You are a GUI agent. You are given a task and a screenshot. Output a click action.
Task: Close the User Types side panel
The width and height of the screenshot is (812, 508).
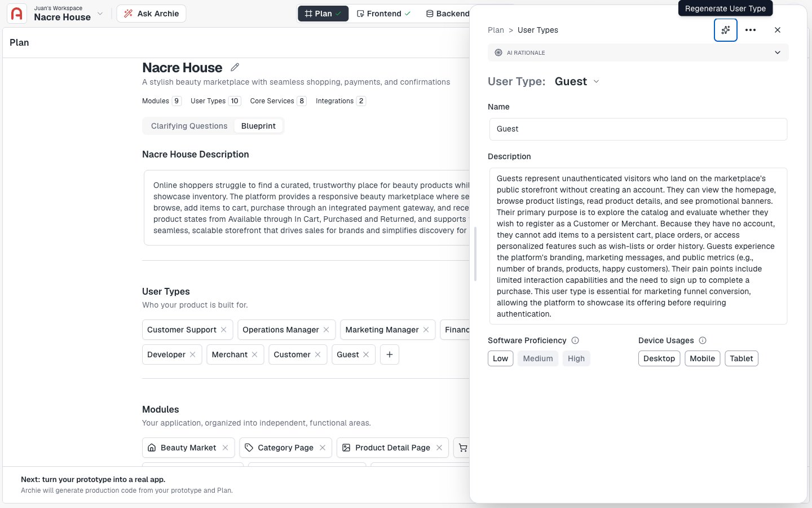778,30
